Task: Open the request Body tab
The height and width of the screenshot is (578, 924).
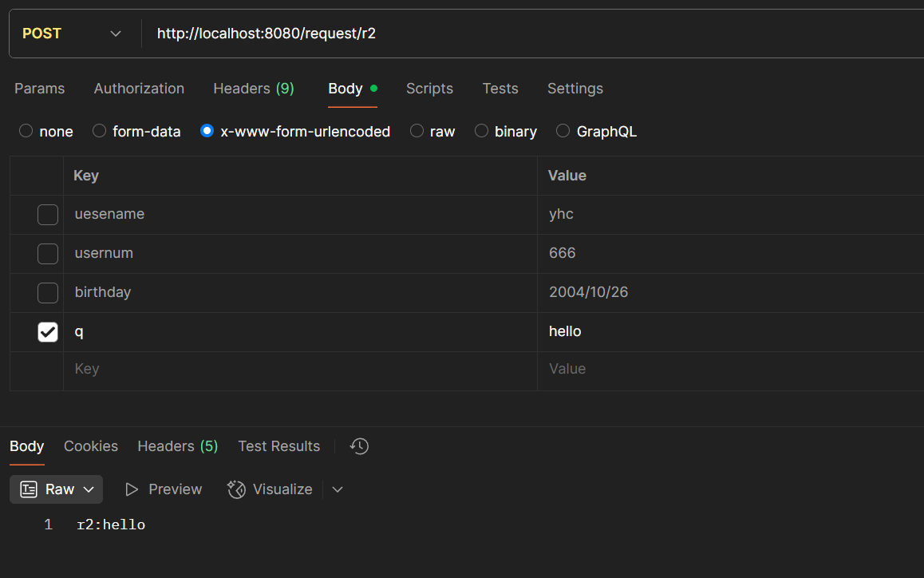Action: pyautogui.click(x=353, y=89)
